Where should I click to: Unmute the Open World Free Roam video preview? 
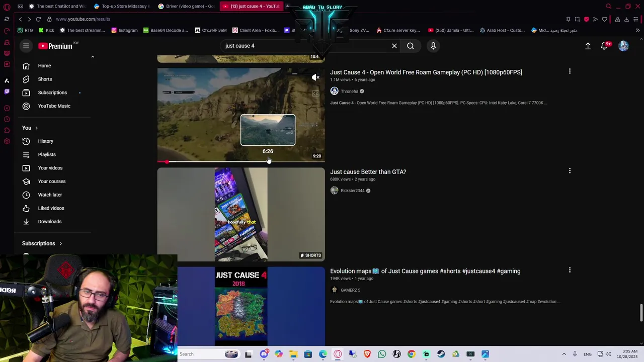pyautogui.click(x=315, y=77)
